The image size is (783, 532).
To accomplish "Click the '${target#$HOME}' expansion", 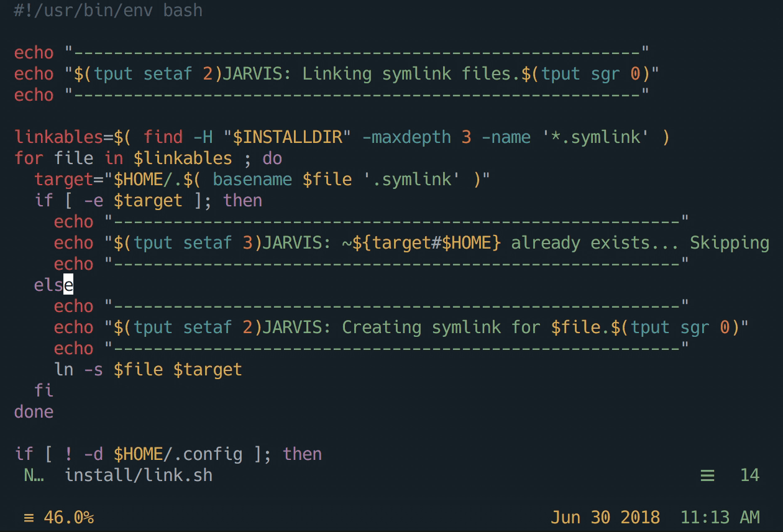I will [x=426, y=242].
